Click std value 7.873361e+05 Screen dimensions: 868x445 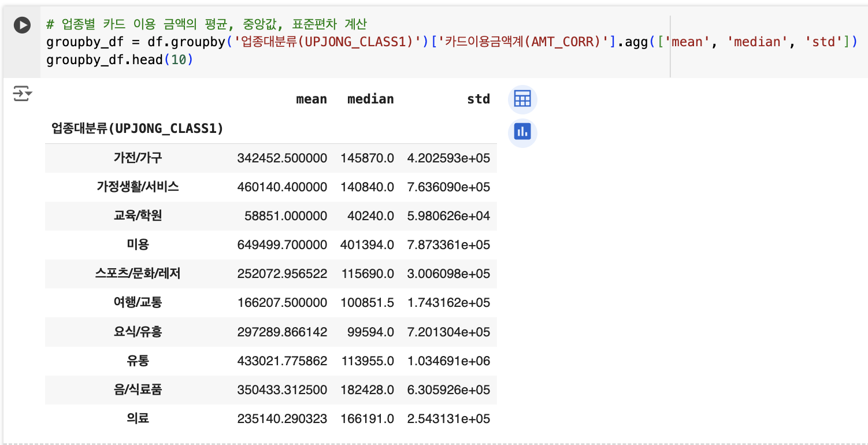[448, 244]
